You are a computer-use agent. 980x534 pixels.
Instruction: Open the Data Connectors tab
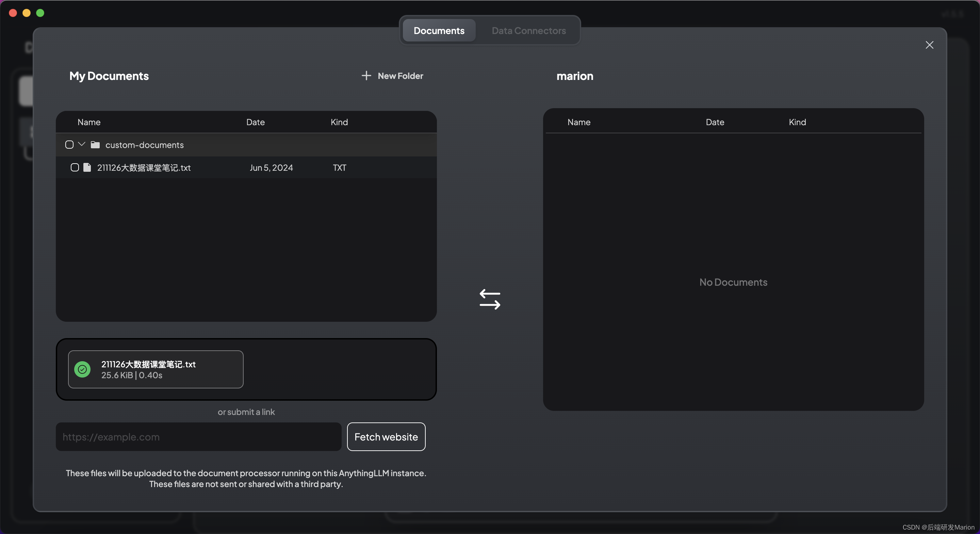(x=528, y=30)
